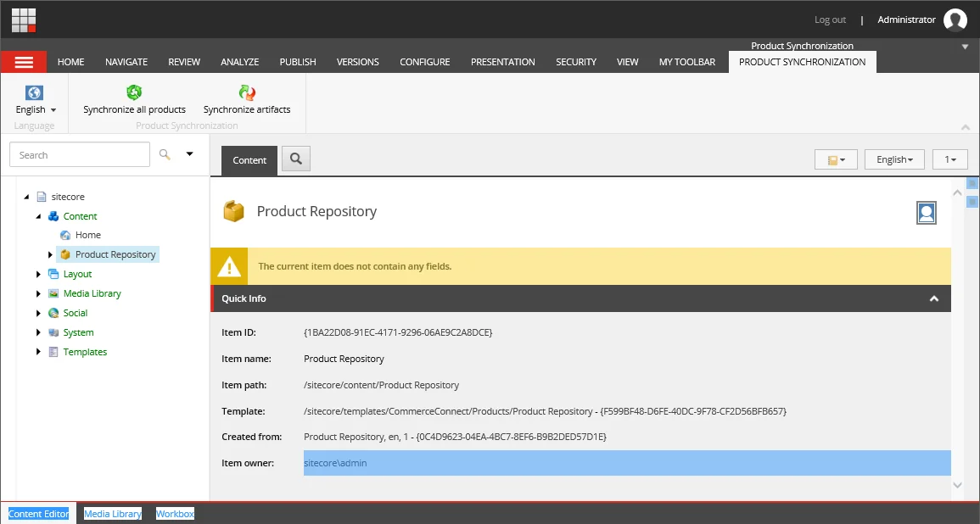Viewport: 980px width, 524px height.
Task: Select the Content editor tab
Action: tap(249, 160)
